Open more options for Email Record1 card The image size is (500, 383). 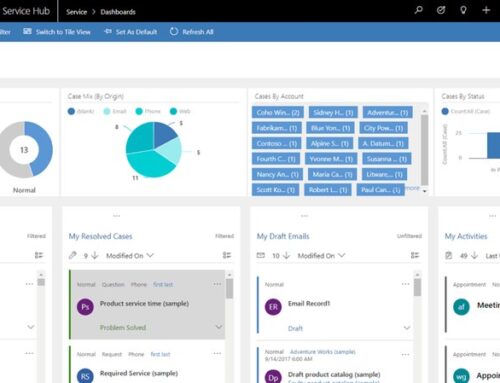point(405,284)
